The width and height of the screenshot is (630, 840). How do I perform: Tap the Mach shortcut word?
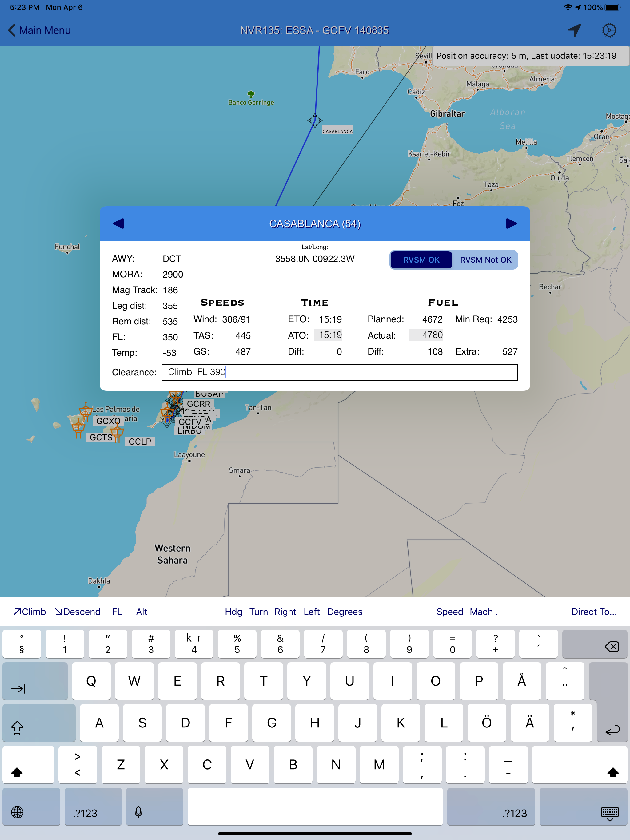point(481,612)
